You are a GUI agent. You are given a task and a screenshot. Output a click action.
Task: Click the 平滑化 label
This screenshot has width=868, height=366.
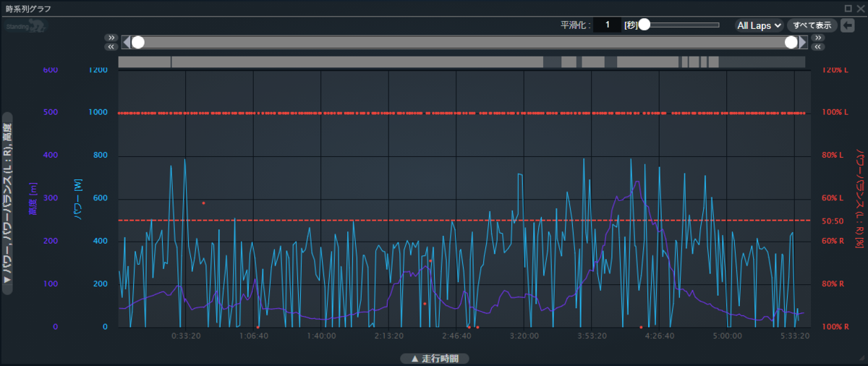point(576,25)
